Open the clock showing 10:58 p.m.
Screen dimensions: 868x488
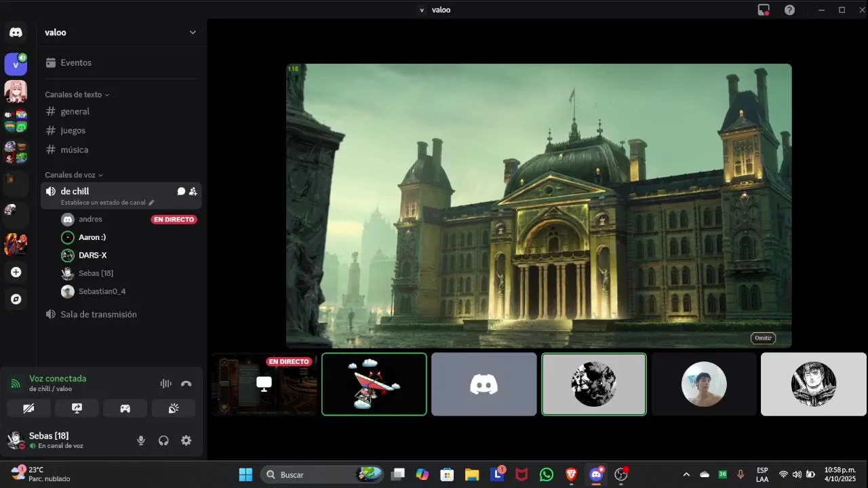point(840,474)
